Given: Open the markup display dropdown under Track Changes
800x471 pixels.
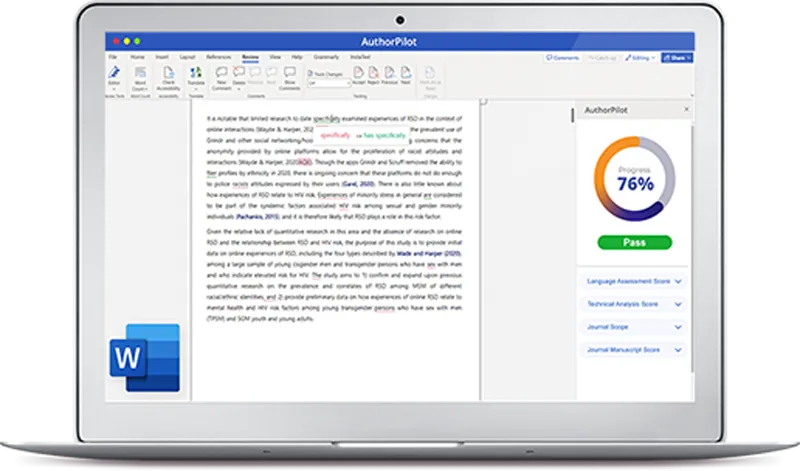Looking at the screenshot, I should [329, 83].
